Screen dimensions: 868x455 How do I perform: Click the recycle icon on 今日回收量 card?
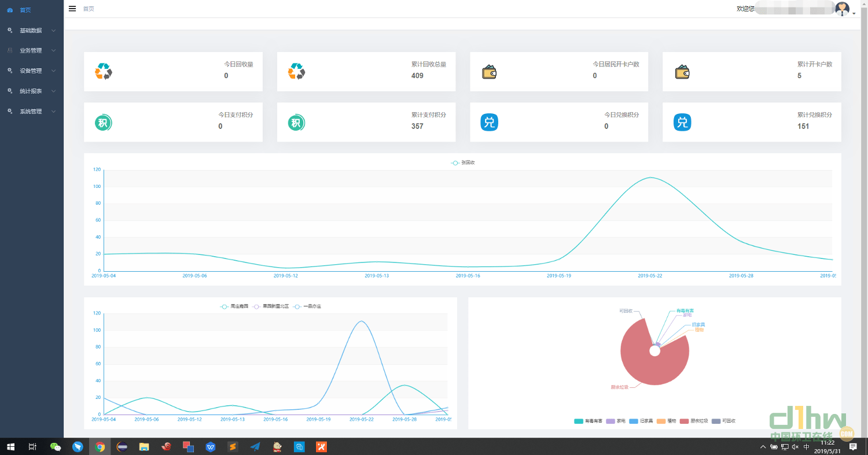[103, 71]
